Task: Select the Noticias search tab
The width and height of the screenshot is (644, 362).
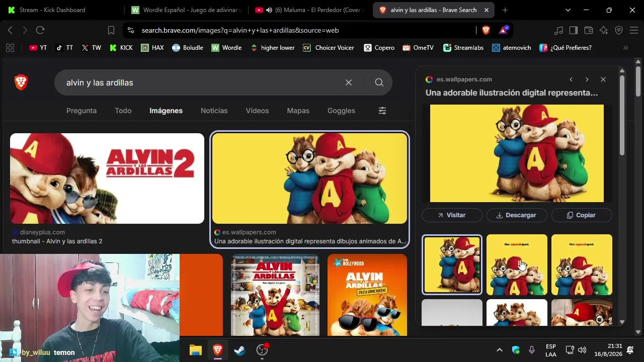Action: (214, 111)
